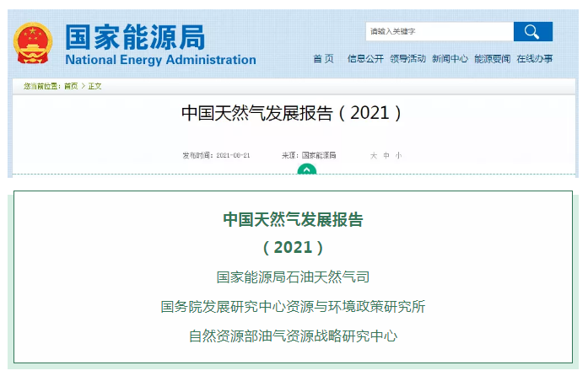Click article headline 中国天然气发展报告（2021）

(x=291, y=113)
